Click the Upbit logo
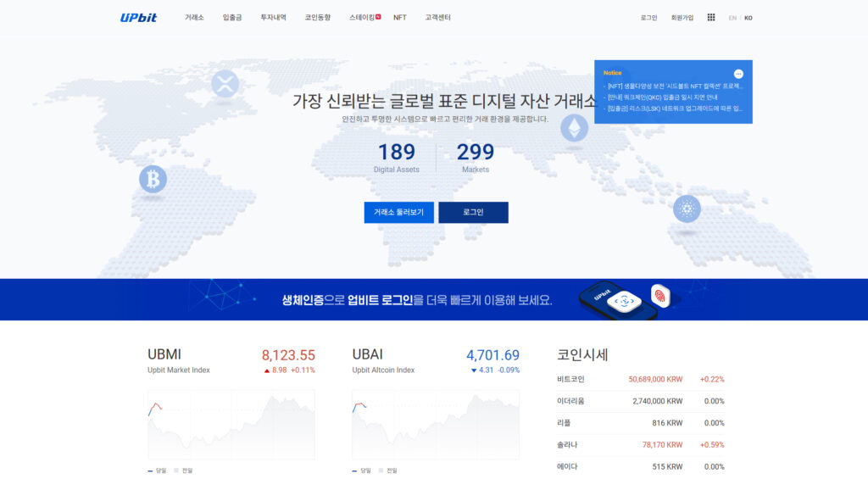The width and height of the screenshot is (868, 501). tap(138, 17)
